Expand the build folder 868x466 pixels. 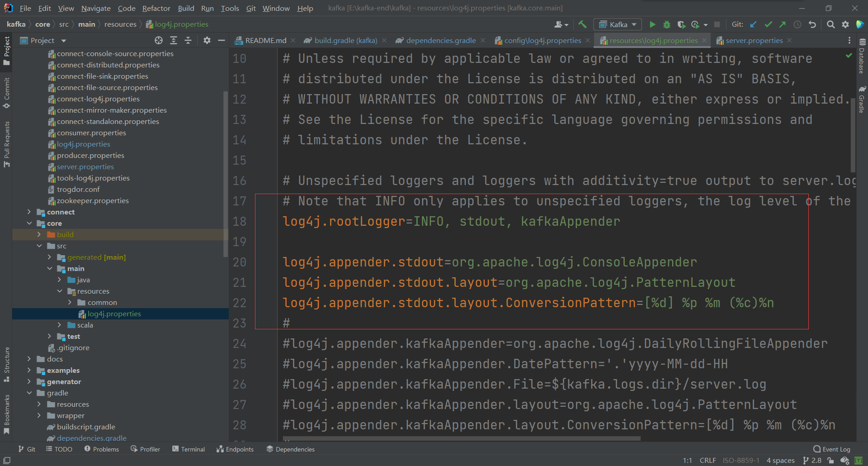tap(39, 234)
